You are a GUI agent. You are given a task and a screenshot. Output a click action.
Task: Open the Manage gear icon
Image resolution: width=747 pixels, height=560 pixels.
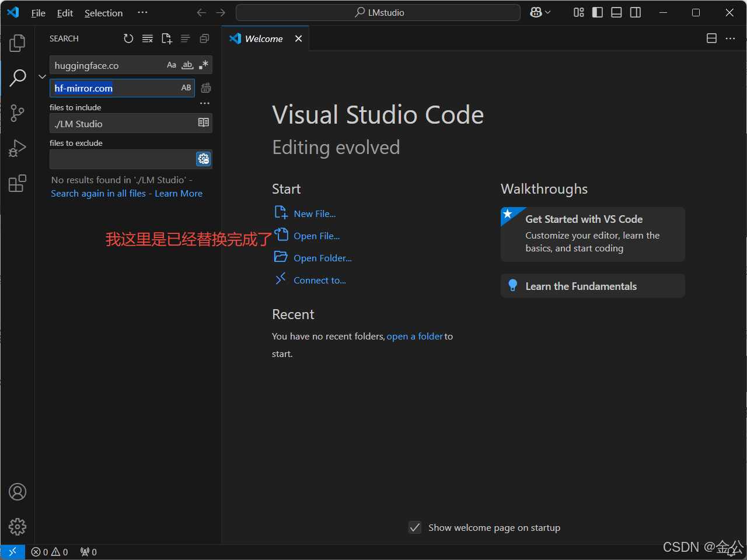click(18, 527)
